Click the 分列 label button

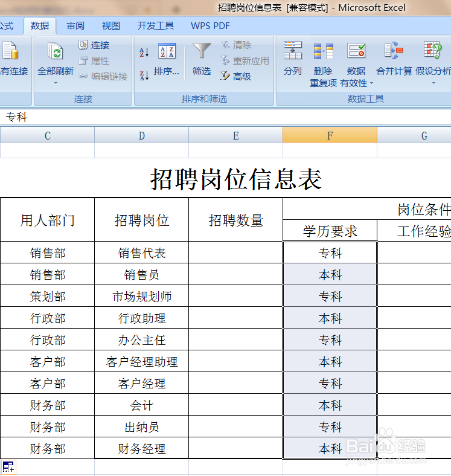[293, 71]
